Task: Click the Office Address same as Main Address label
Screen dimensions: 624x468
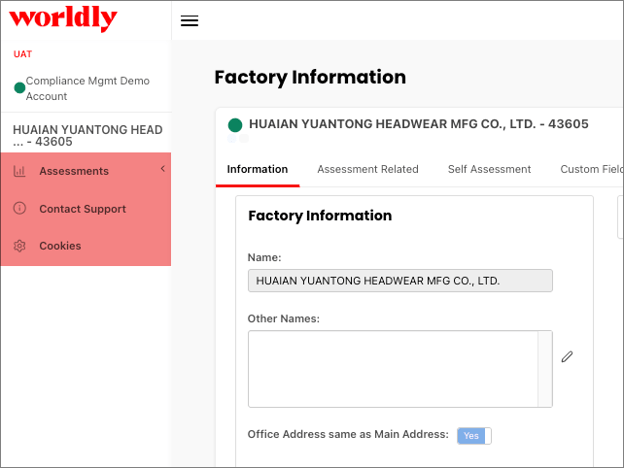Action: (x=348, y=434)
